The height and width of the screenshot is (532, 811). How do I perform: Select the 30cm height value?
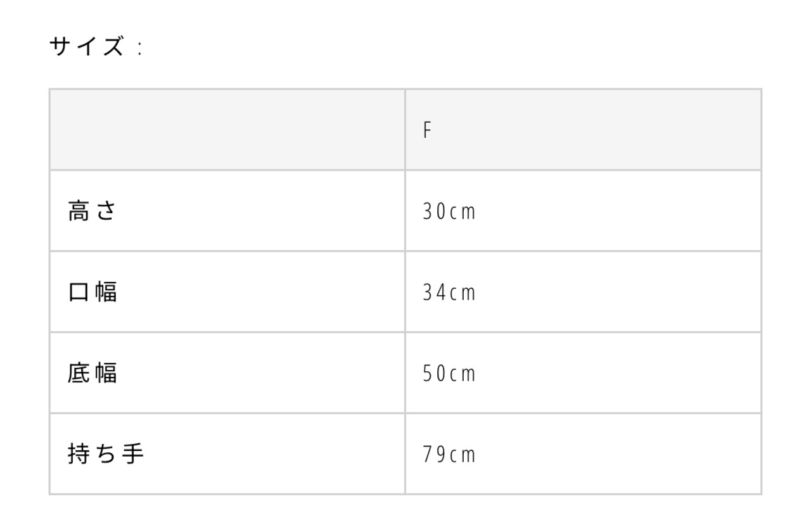449,212
